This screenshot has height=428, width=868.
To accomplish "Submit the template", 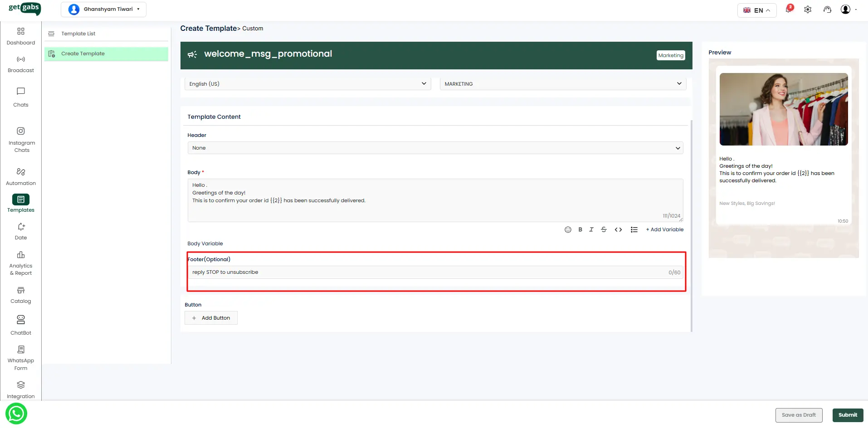I will 847,415.
